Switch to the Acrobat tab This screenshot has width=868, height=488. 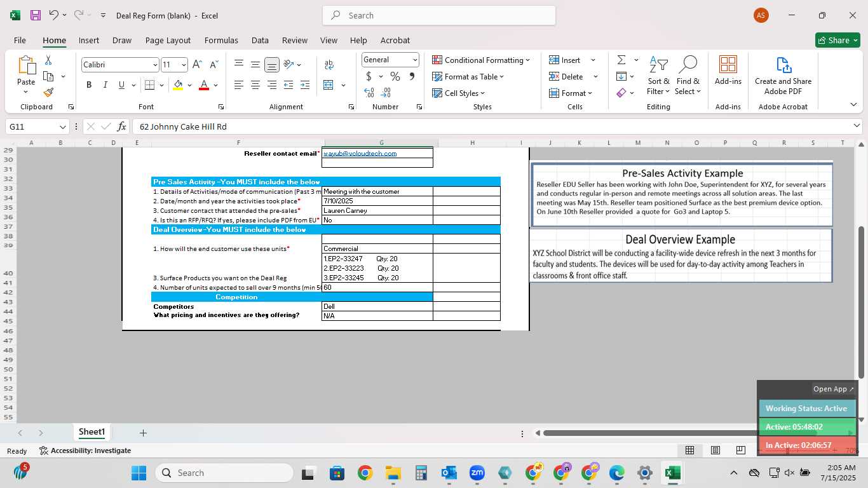coord(395,40)
